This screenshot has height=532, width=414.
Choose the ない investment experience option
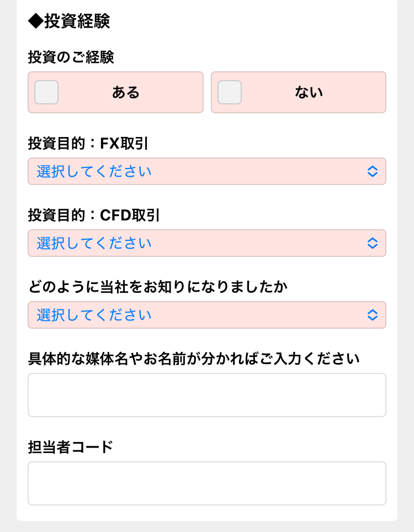coord(309,92)
